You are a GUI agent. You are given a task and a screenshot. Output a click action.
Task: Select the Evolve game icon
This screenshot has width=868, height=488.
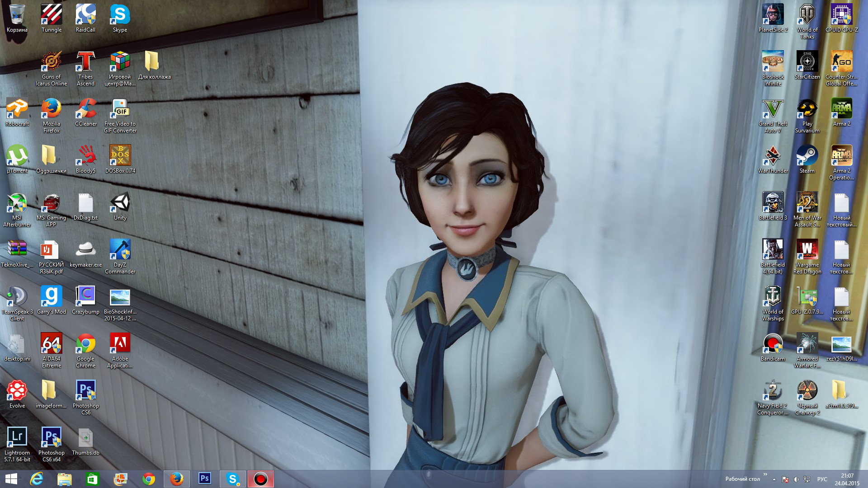point(17,394)
